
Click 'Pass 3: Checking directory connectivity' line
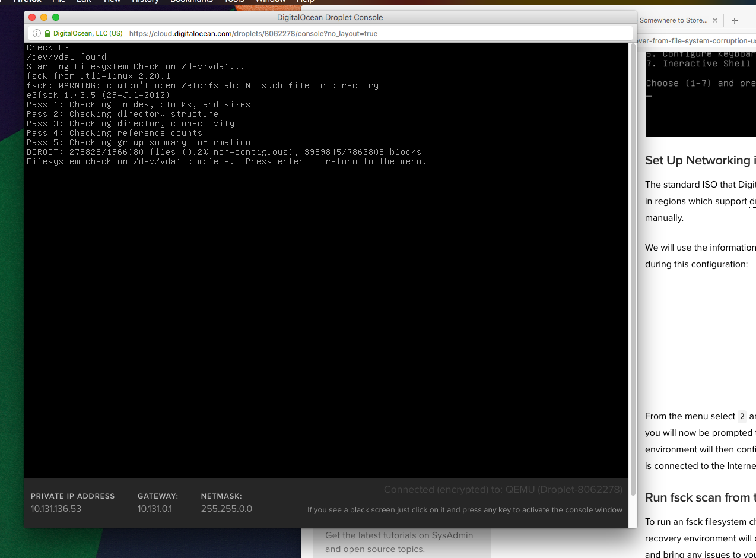point(131,123)
